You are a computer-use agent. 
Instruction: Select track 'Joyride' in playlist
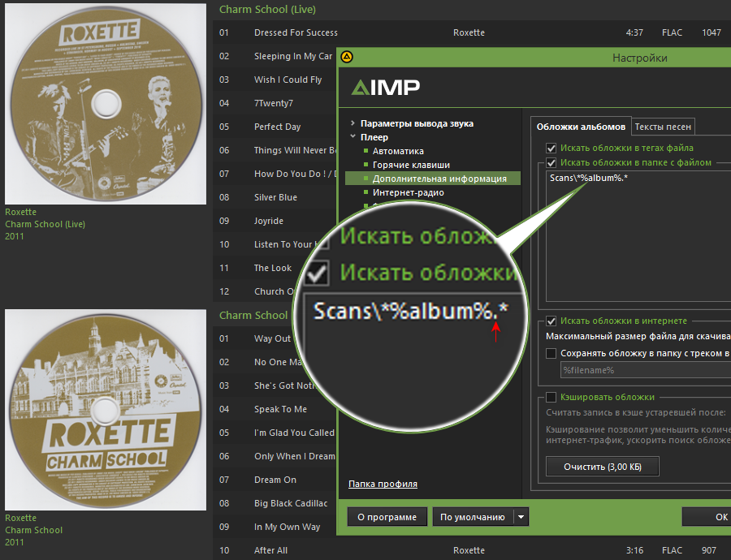click(x=268, y=221)
